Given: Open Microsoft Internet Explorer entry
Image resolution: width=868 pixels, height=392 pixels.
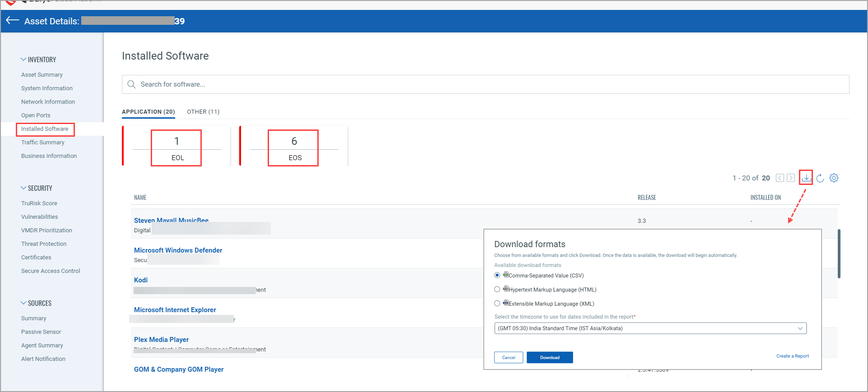Looking at the screenshot, I should point(175,310).
